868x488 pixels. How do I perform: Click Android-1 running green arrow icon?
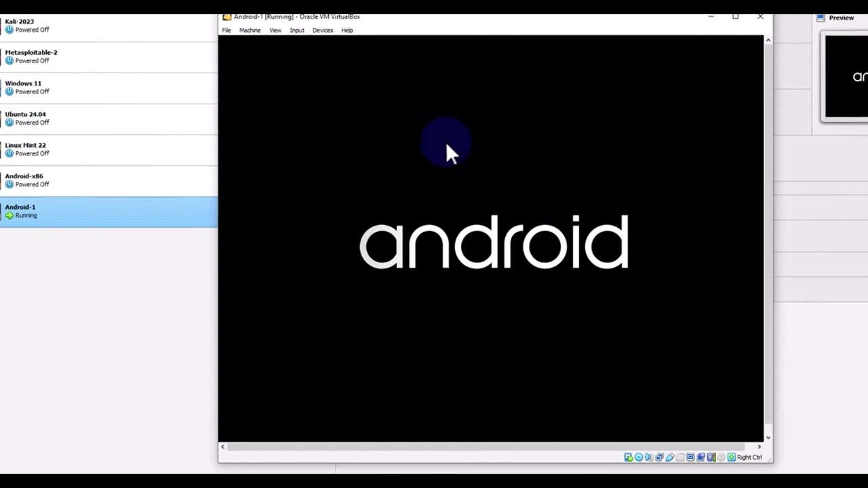pos(9,216)
